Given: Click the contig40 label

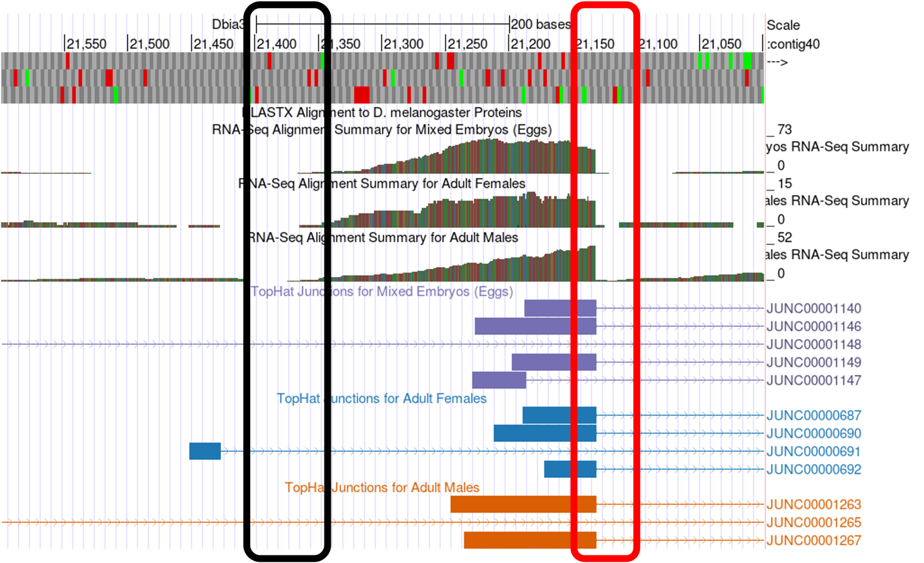Looking at the screenshot, I should [793, 44].
